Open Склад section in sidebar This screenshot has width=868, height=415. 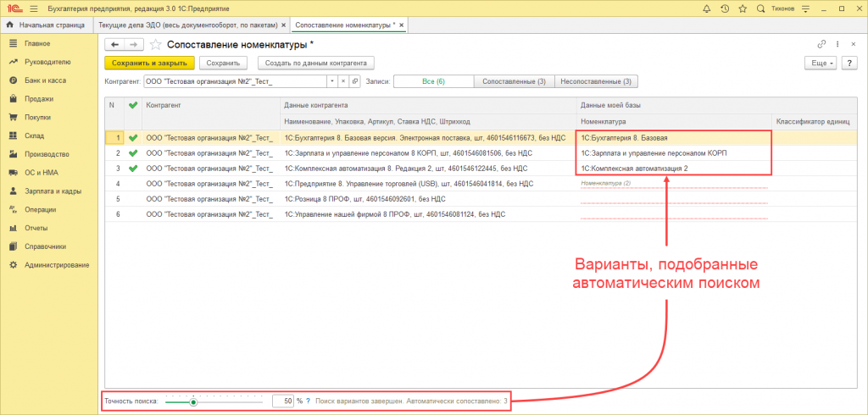tap(34, 136)
